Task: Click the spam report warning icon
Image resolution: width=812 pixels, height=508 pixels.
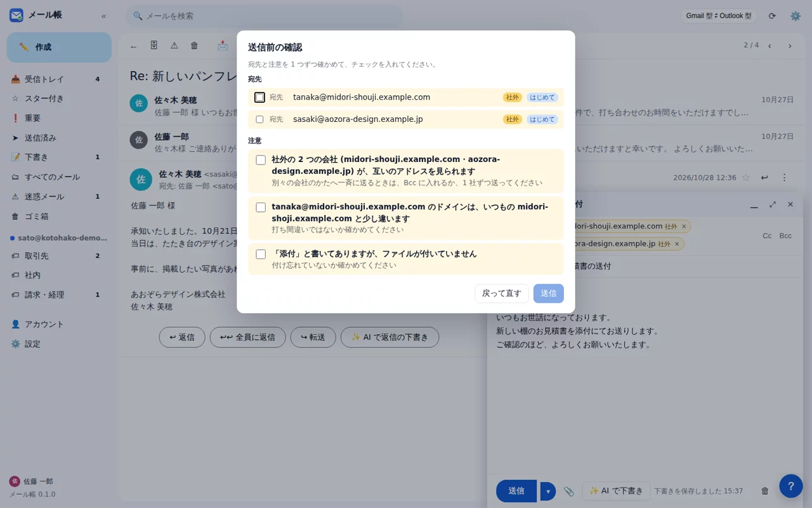Action: tap(174, 46)
